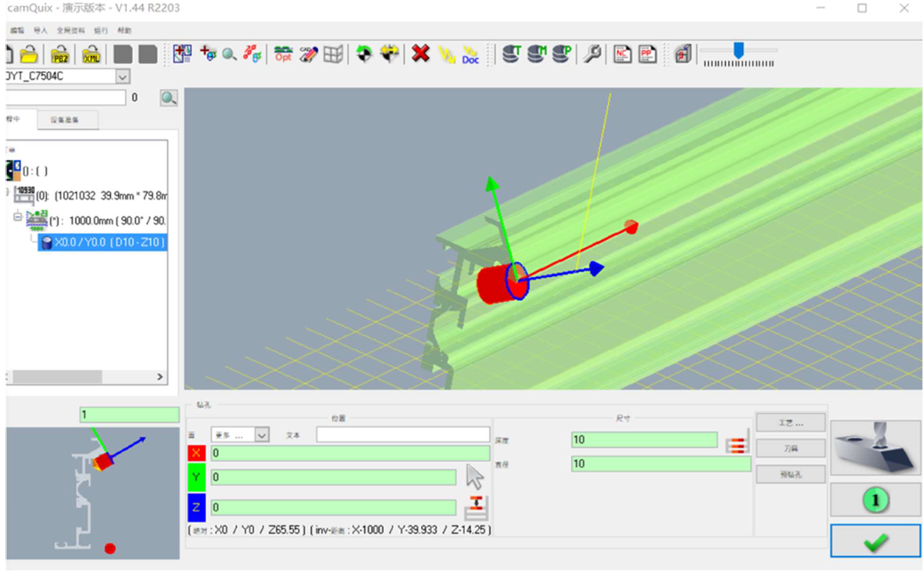Open the PBZ file import icon
The height and width of the screenshot is (571, 924).
click(x=60, y=55)
